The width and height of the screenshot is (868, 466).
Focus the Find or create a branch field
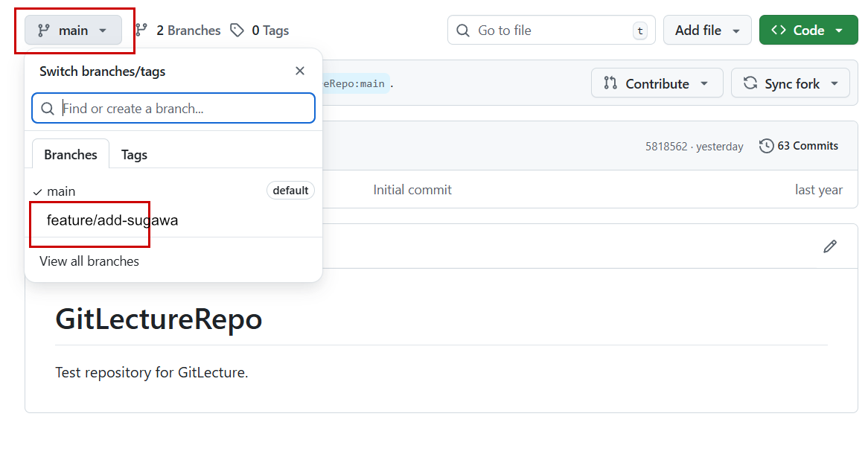(186, 109)
